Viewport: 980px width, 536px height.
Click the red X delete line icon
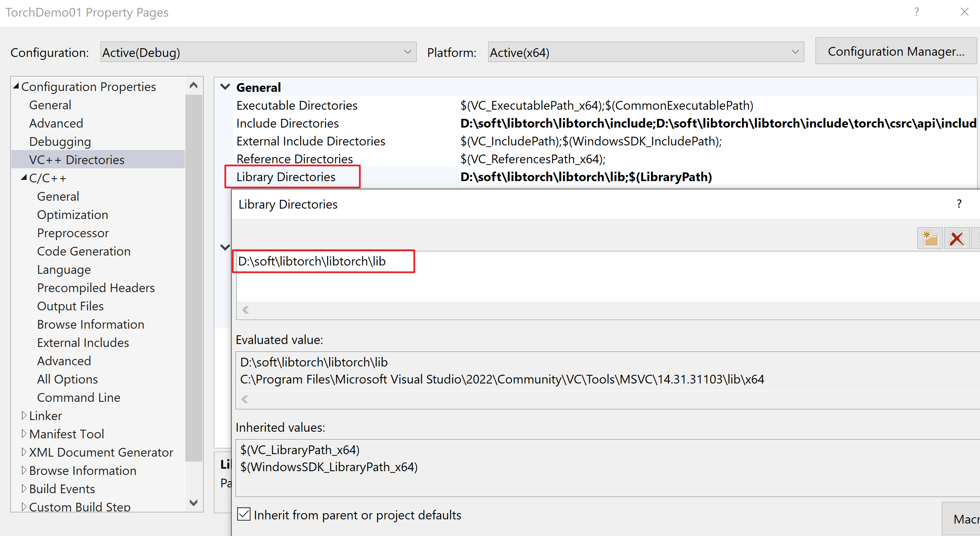957,238
